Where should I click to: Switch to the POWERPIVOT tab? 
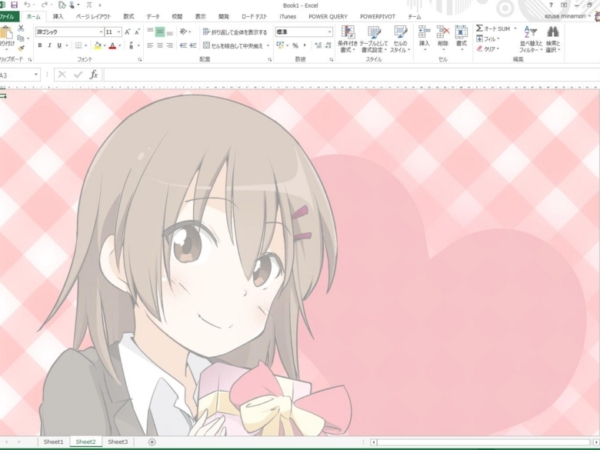point(377,16)
